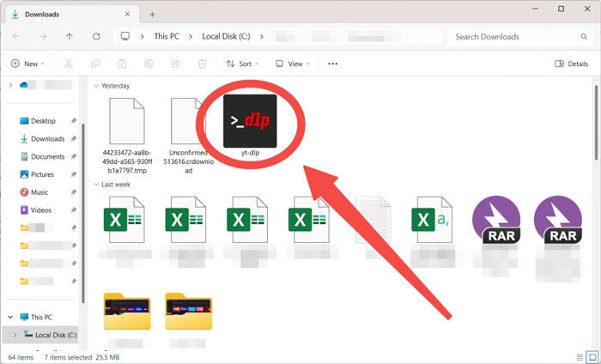Viewport: 601px width, 364px height.
Task: Click the Cut scissors icon in toolbar
Action: (67, 64)
